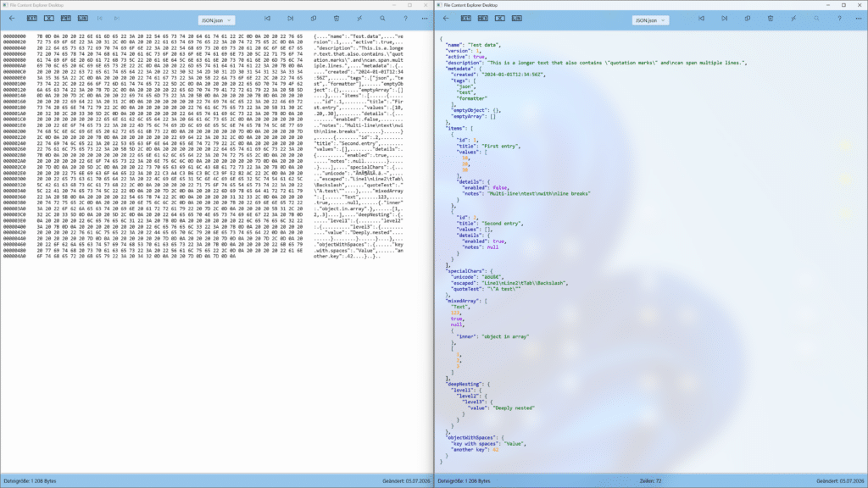Open help in the left window toolbar
868x488 pixels.
click(405, 19)
